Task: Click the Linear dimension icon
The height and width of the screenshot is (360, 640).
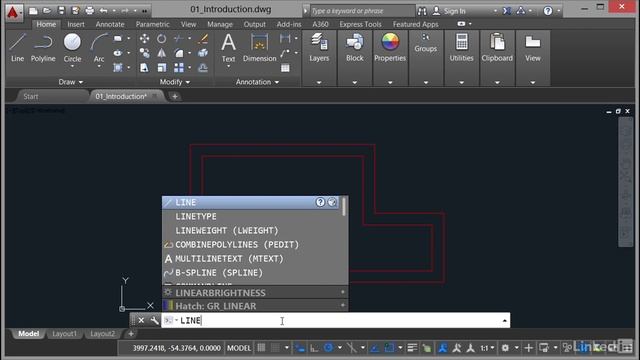Action: (x=285, y=39)
